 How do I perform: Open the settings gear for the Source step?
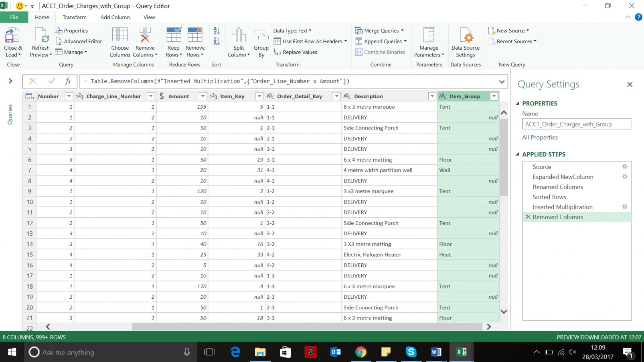point(624,167)
